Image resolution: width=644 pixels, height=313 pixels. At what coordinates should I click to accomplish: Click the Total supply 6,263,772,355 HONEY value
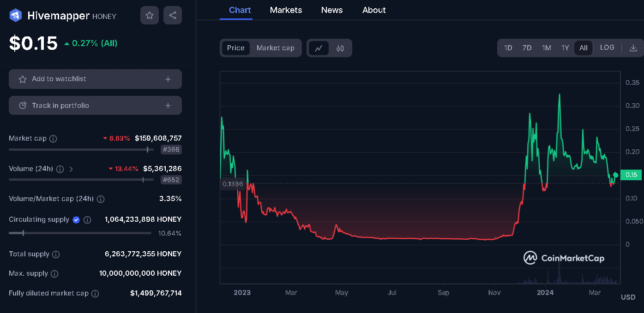click(x=143, y=254)
